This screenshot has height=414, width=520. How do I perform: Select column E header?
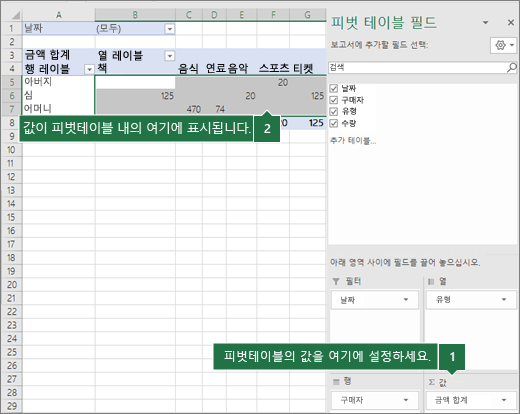(241, 15)
